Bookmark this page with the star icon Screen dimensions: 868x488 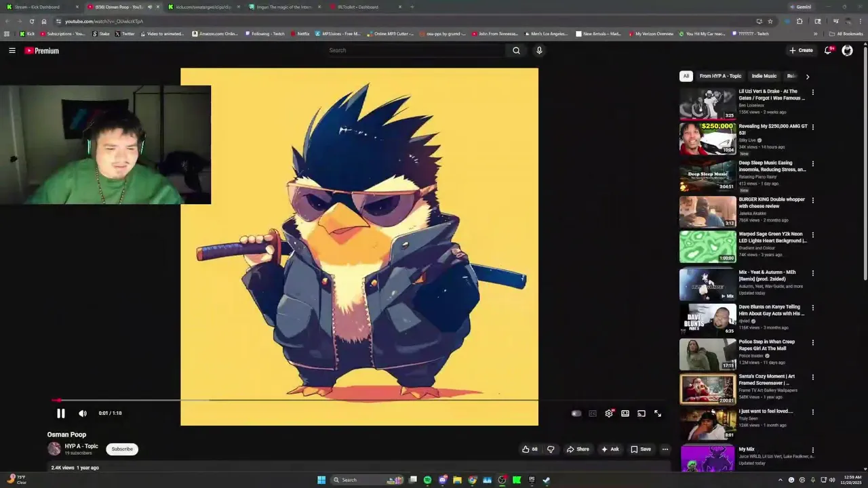(770, 21)
